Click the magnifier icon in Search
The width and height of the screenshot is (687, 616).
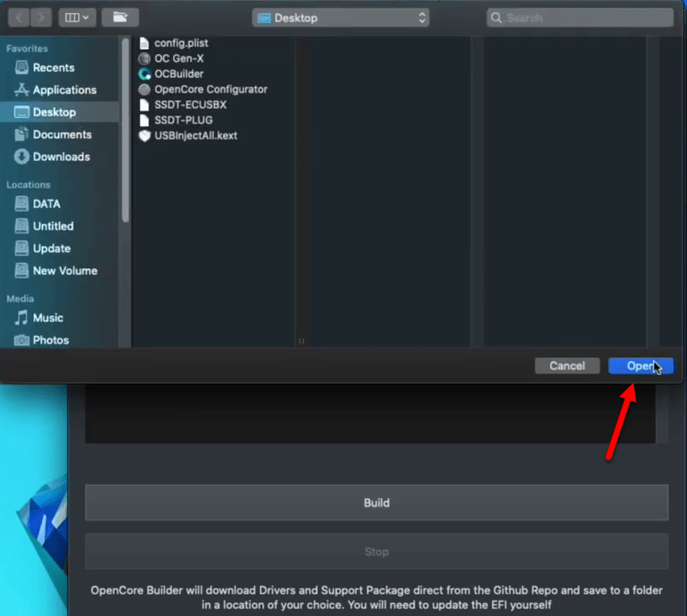(x=496, y=18)
